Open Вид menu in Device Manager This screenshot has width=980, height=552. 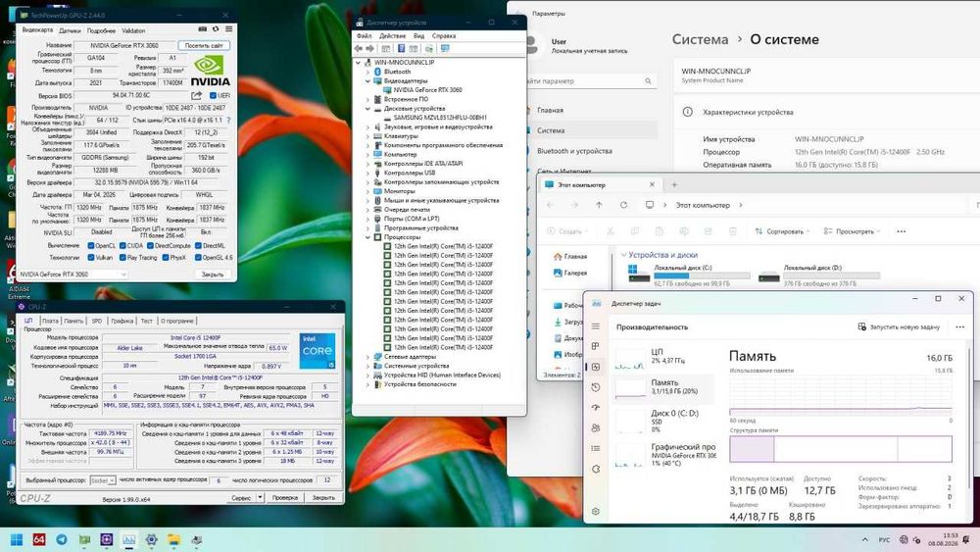click(418, 36)
